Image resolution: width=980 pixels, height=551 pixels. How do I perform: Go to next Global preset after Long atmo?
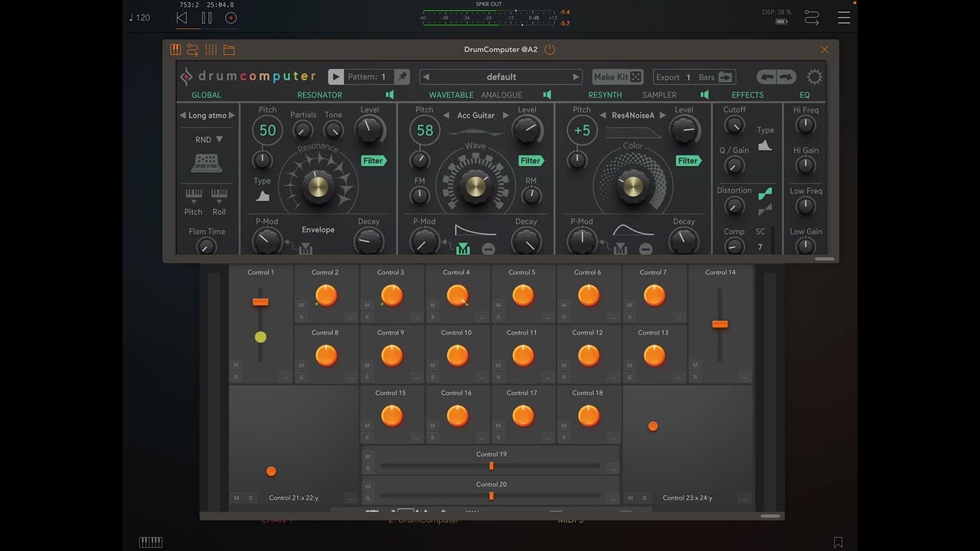(232, 116)
